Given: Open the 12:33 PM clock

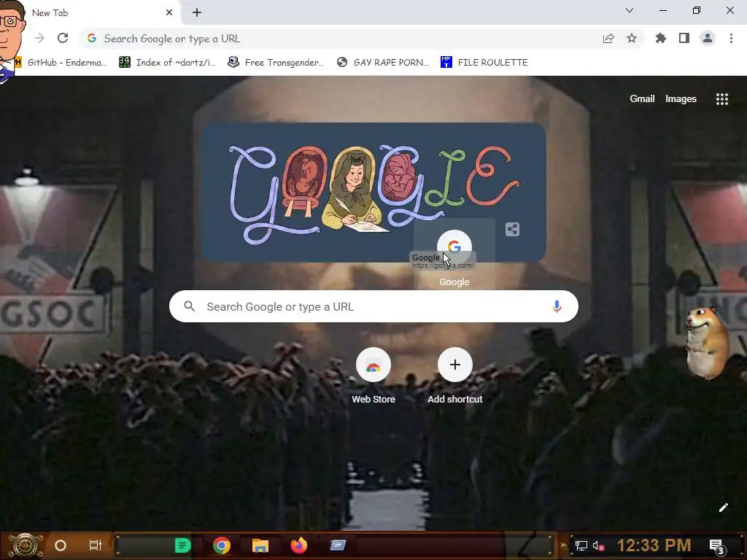Looking at the screenshot, I should [x=654, y=545].
